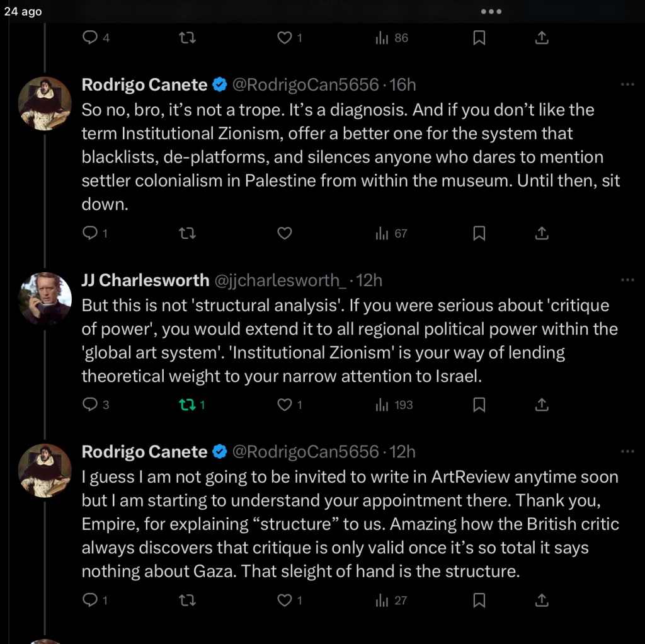Repost the ArtReview tweet by Rodrigo
Viewport: 645px width, 644px height.
tap(187, 601)
